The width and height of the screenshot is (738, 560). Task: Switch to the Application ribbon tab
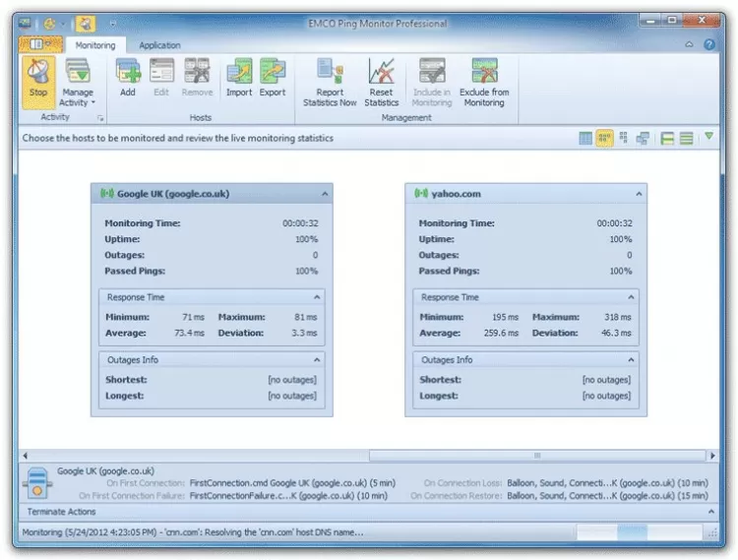coord(159,45)
